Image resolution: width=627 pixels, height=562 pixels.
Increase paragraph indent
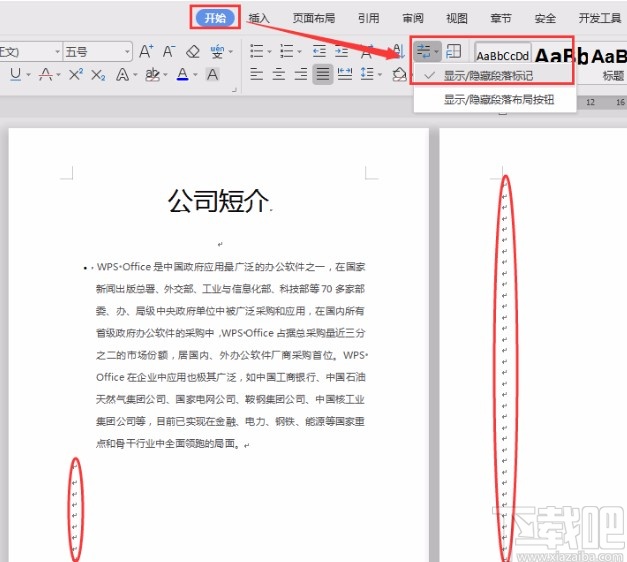341,51
